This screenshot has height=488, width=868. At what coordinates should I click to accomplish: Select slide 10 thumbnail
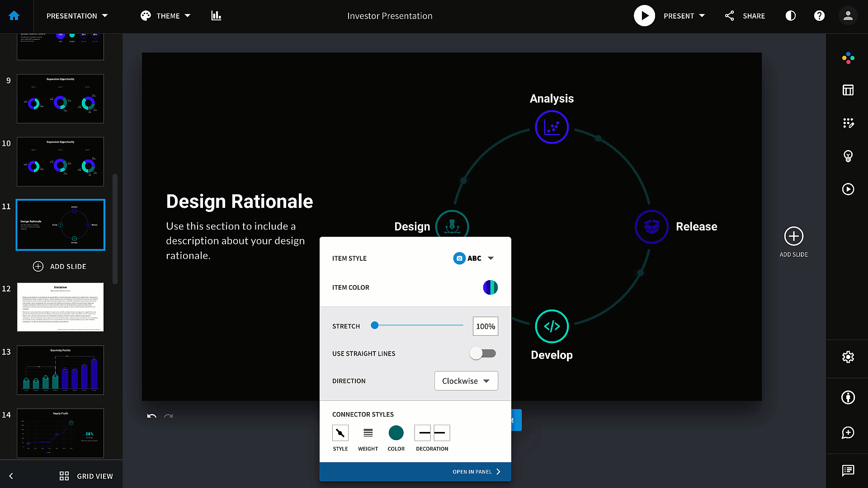point(60,162)
